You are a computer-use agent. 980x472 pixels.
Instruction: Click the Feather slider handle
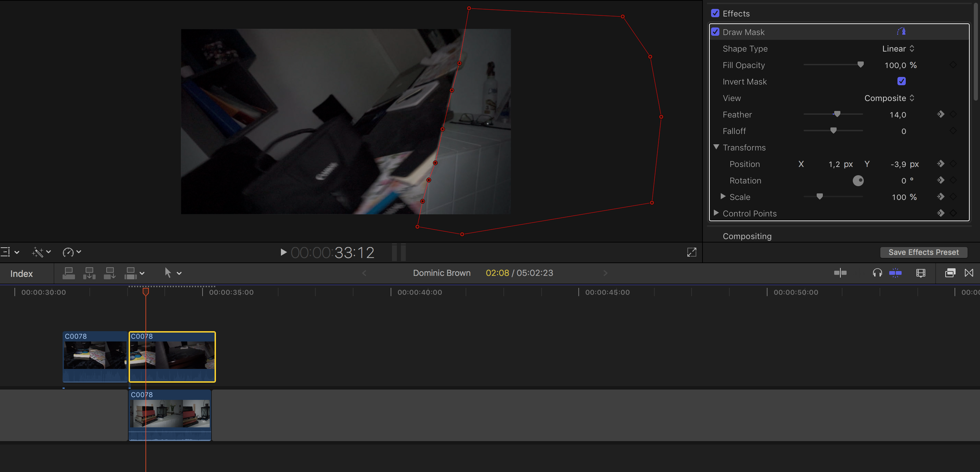837,114
